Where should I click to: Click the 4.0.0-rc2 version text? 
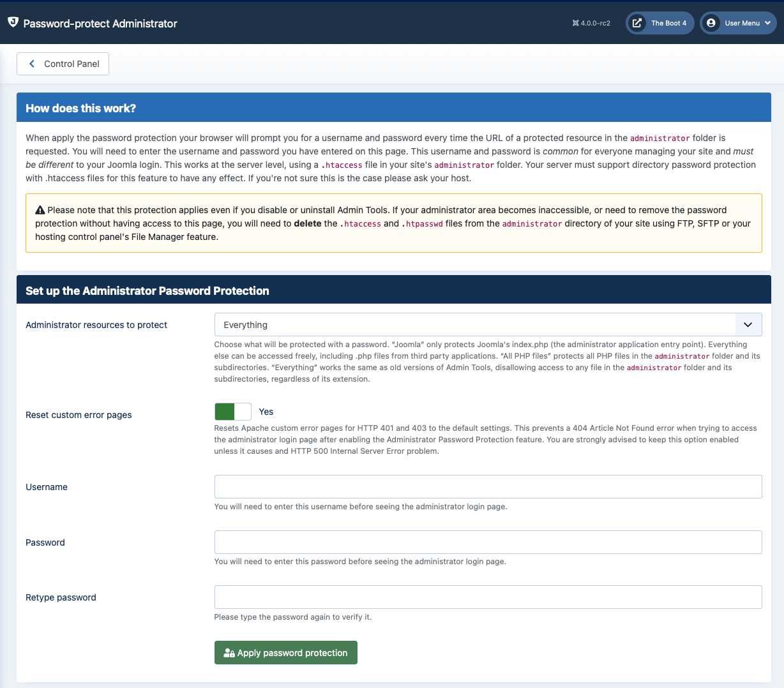pos(596,23)
